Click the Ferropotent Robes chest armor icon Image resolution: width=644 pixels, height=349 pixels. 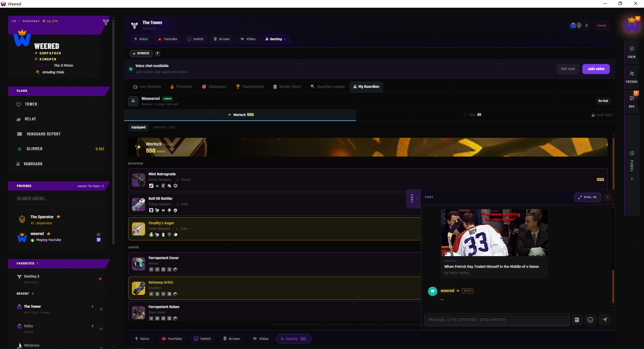tap(138, 313)
